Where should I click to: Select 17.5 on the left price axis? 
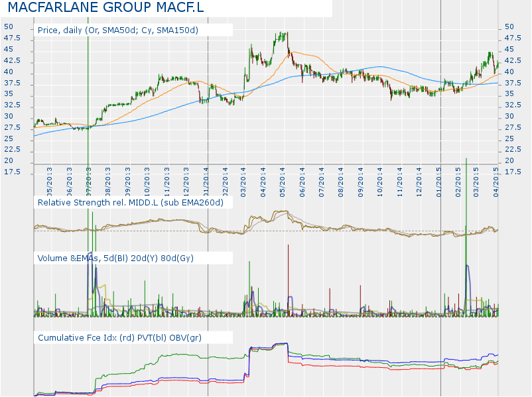12,172
